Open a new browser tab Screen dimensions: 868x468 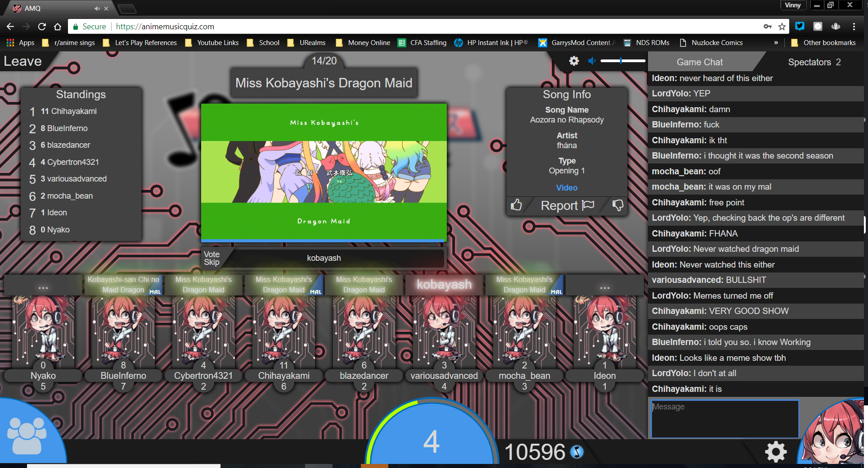pos(127,9)
